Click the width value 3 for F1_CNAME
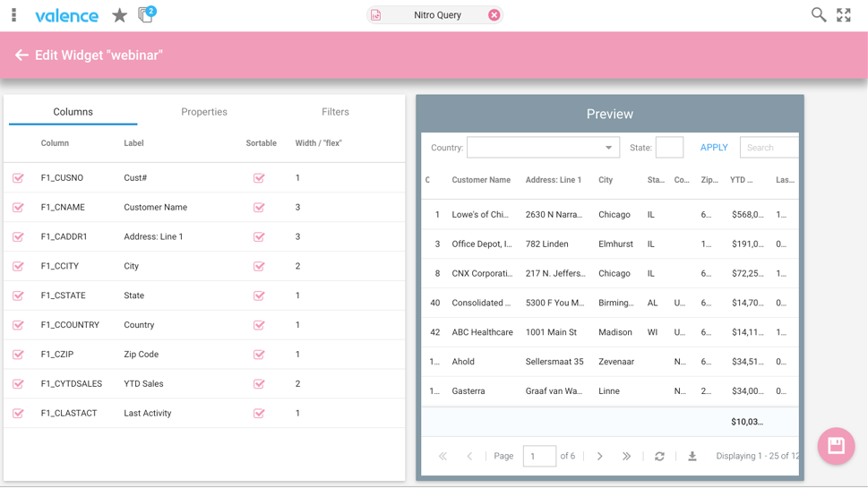This screenshot has height=488, width=868. tap(297, 207)
